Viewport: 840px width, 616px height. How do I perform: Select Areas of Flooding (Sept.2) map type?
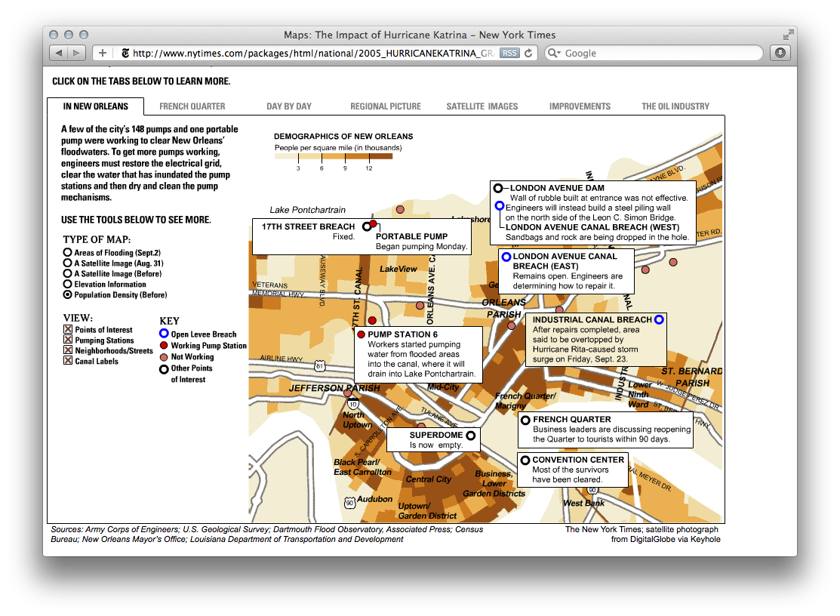(68, 253)
